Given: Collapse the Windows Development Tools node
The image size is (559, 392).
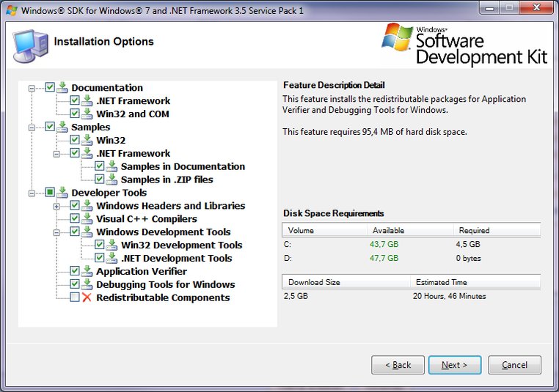Looking at the screenshot, I should click(x=56, y=232).
